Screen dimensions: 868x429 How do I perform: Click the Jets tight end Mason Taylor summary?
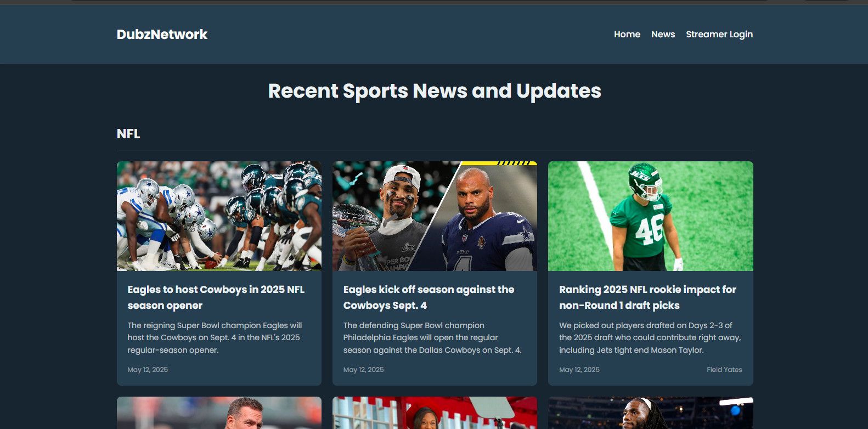tap(650, 338)
